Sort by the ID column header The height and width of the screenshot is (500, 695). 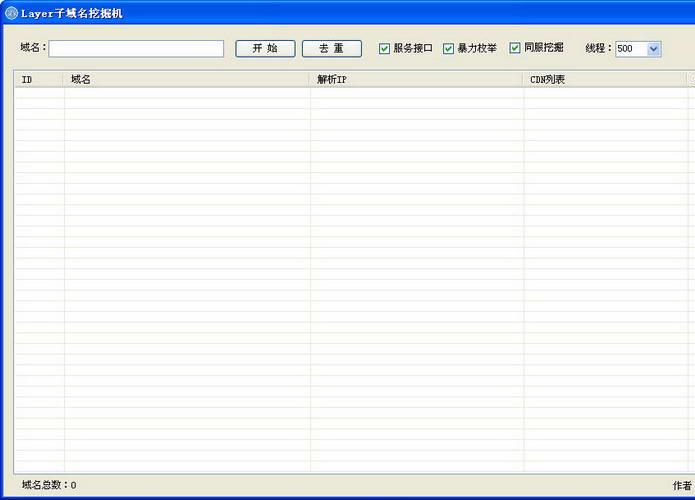point(39,79)
